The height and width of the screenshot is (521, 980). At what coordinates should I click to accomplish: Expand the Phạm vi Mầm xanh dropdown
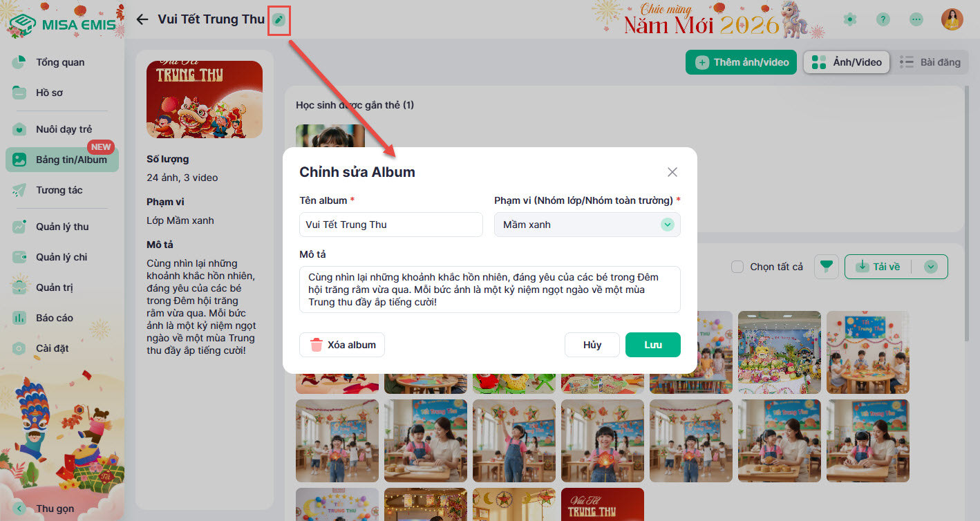(x=587, y=225)
